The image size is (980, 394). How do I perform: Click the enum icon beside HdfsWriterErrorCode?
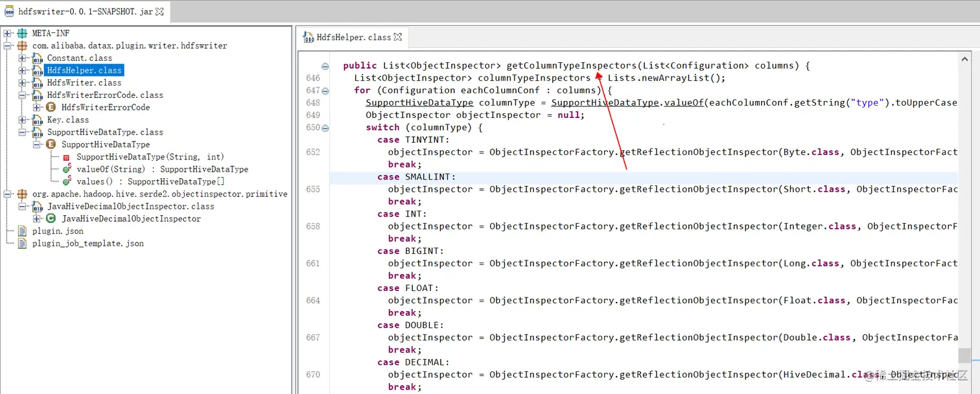51,107
